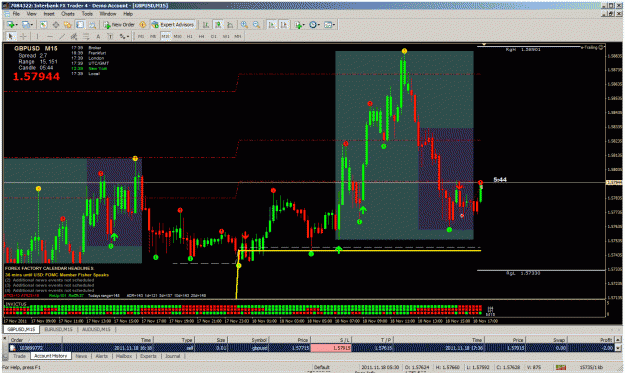Switch chart to candlesticks
The image size is (625, 373).
pyautogui.click(x=218, y=25)
